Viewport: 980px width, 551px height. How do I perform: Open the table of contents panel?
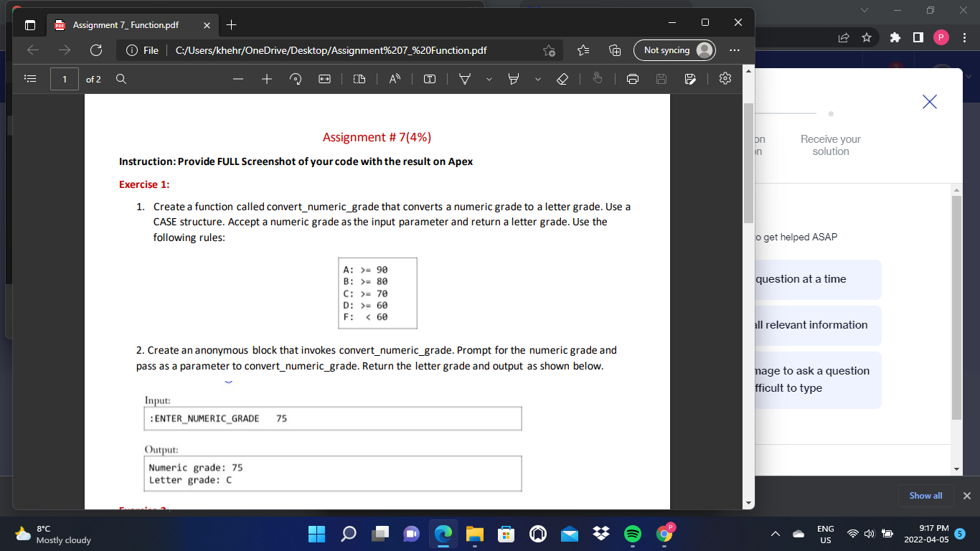[x=29, y=79]
